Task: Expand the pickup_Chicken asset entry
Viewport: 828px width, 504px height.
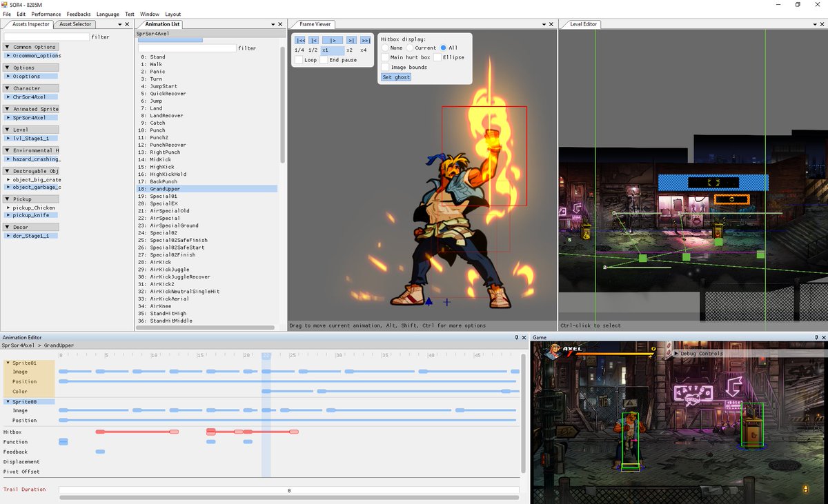Action: [8, 208]
